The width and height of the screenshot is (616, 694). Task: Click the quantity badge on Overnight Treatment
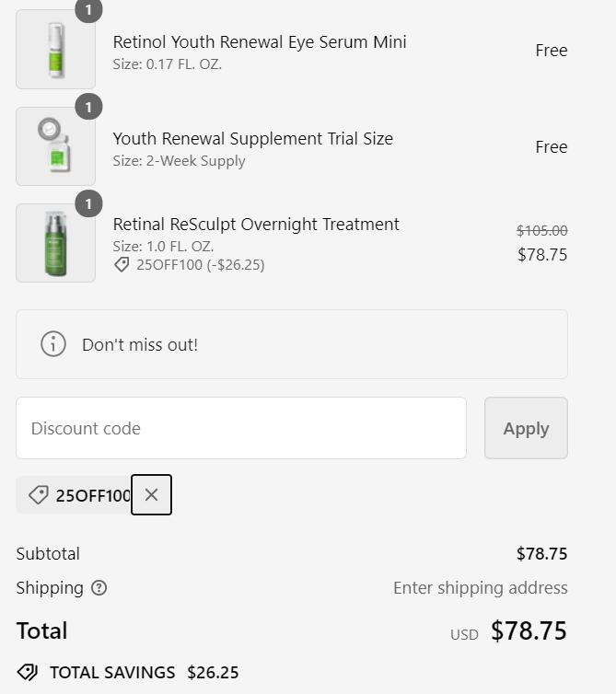point(88,203)
